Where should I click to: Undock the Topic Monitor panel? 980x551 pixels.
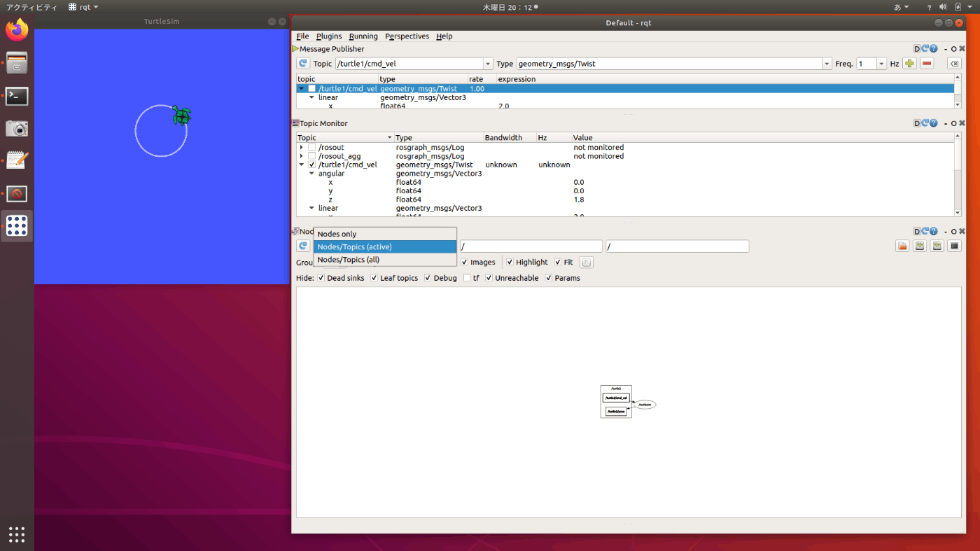tap(953, 123)
